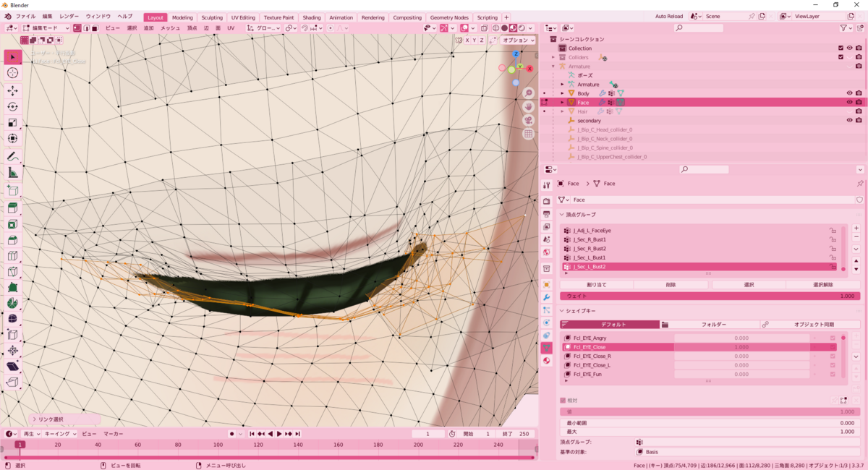Open the outliner filter funnel icon

pos(845,26)
